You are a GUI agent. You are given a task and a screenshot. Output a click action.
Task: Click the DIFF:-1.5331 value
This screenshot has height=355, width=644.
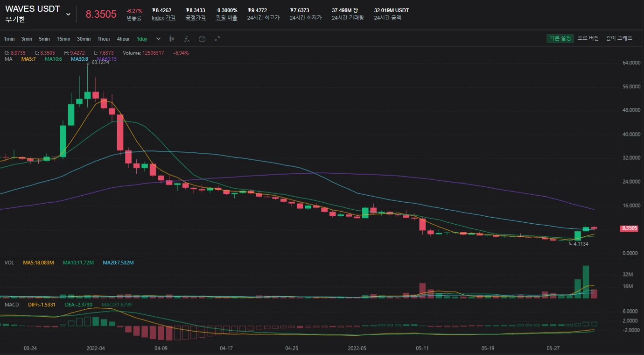pyautogui.click(x=42, y=305)
